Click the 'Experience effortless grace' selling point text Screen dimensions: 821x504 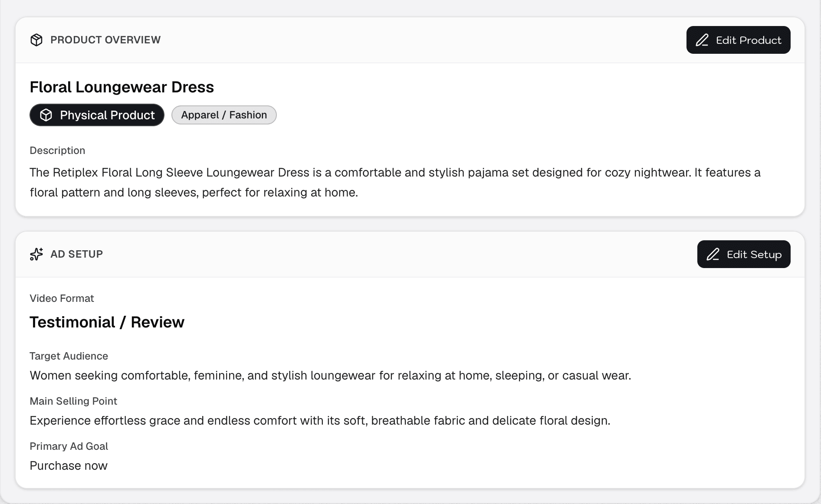pos(320,421)
